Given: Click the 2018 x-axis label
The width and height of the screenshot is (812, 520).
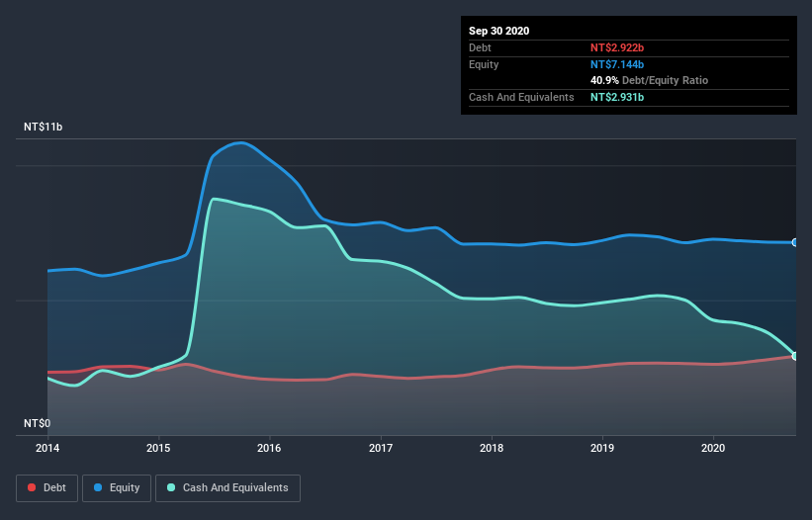Looking at the screenshot, I should point(492,448).
